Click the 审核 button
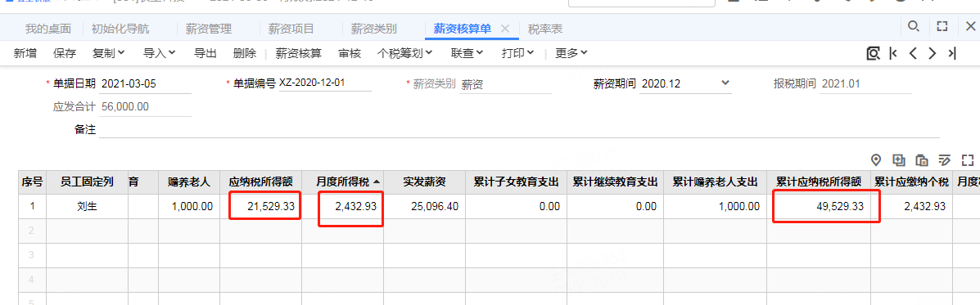The image size is (980, 305). click(x=350, y=54)
